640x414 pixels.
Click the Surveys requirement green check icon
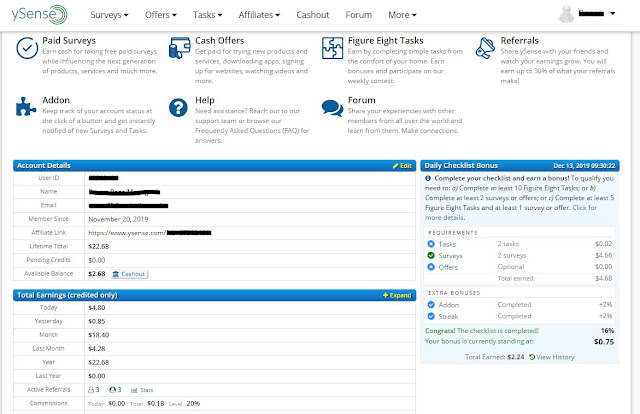pos(430,255)
